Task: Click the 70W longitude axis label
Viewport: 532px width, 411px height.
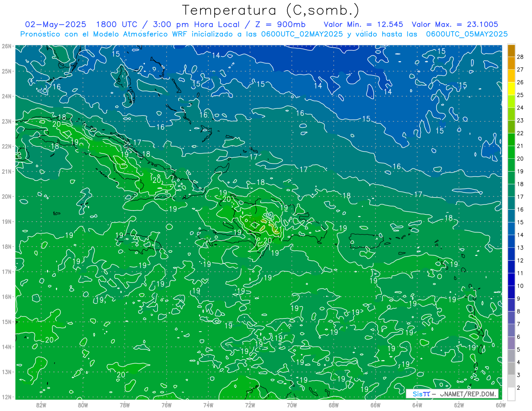Action: (292, 405)
